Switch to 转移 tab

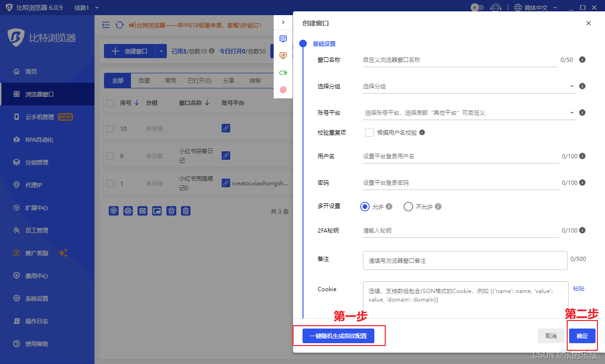(255, 81)
